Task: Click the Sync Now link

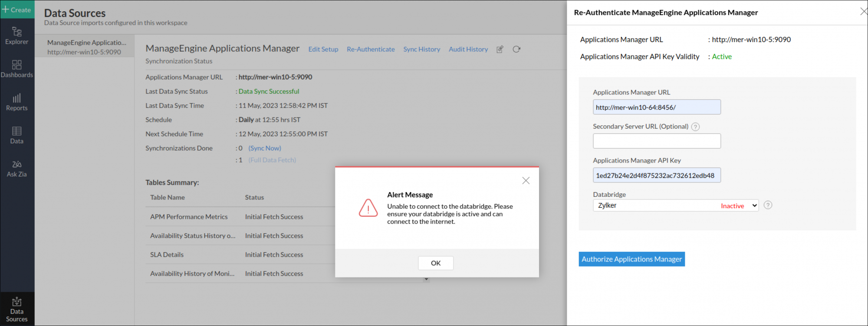Action: point(265,148)
